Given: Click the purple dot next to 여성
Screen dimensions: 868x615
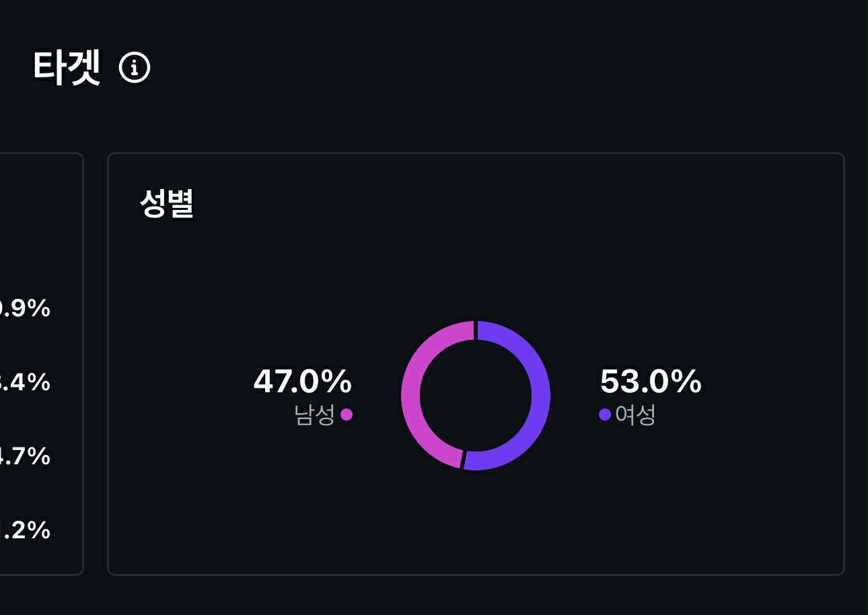Looking at the screenshot, I should click(605, 414).
